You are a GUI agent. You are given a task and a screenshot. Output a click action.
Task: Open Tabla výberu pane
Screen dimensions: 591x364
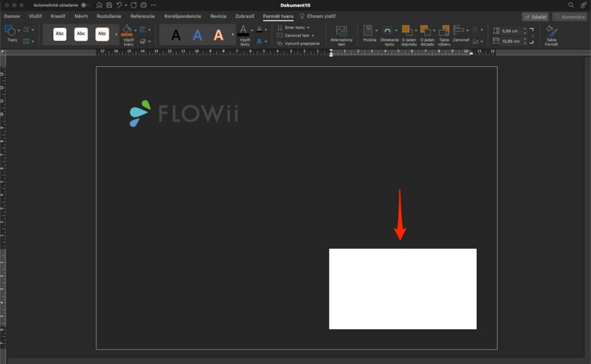pyautogui.click(x=444, y=36)
